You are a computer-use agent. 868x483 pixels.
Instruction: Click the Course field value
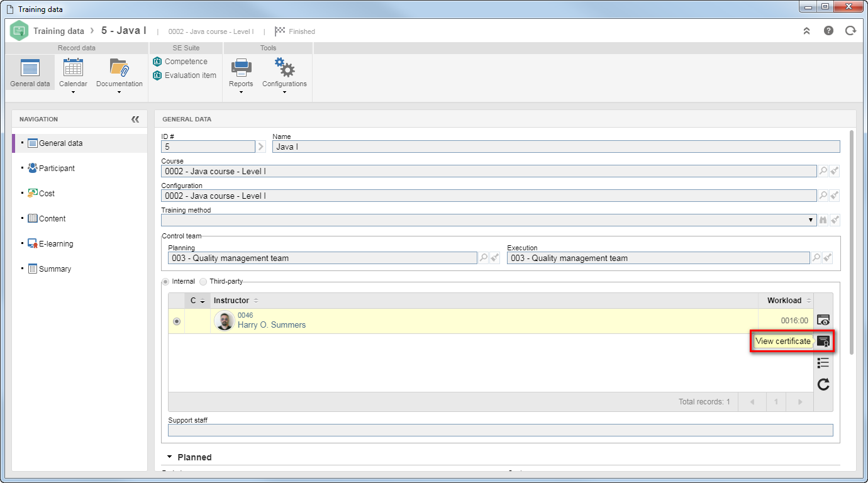[489, 171]
